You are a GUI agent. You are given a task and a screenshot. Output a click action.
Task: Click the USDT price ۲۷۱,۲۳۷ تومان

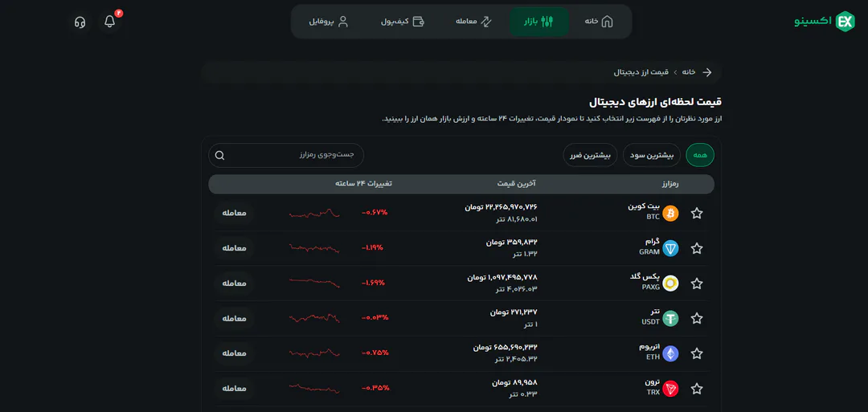(x=513, y=312)
